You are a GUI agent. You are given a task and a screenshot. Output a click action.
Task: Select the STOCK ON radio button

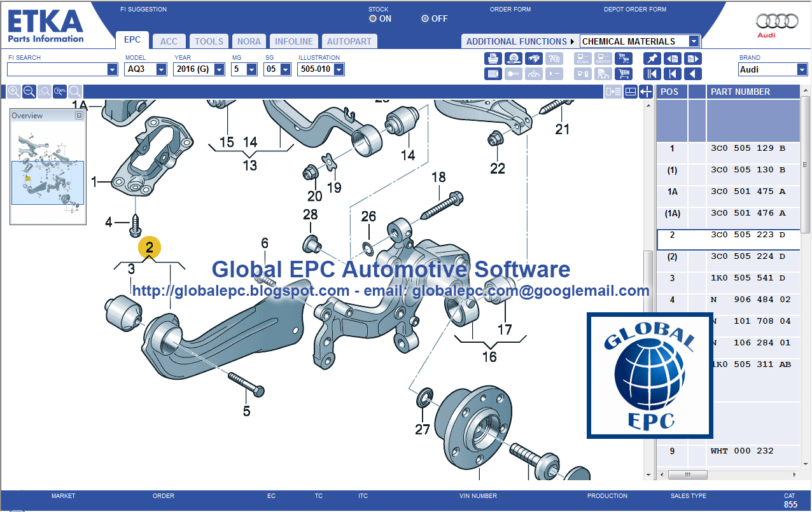pyautogui.click(x=373, y=18)
